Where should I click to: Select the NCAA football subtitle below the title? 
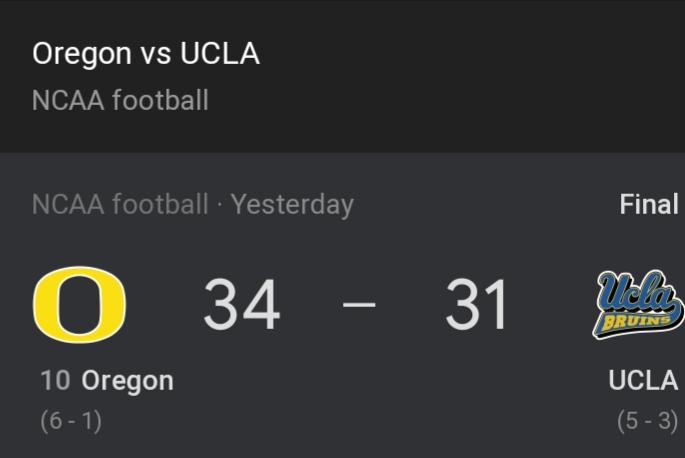120,100
